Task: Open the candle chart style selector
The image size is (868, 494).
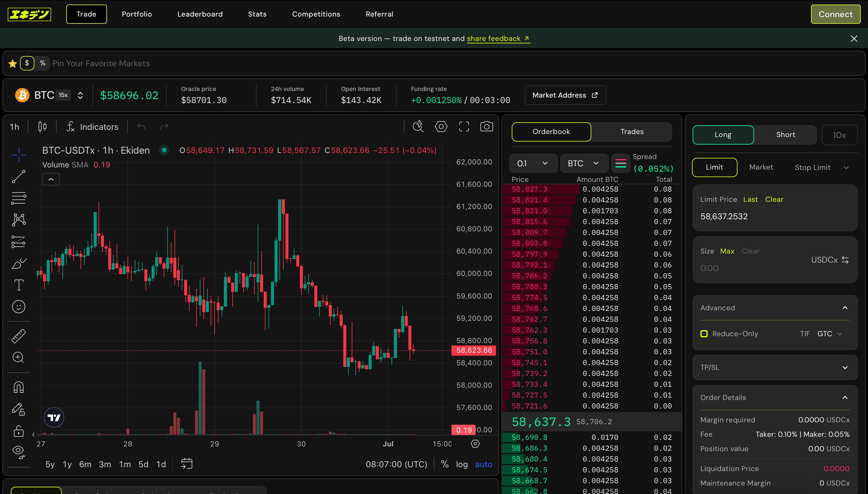Action: (x=42, y=127)
